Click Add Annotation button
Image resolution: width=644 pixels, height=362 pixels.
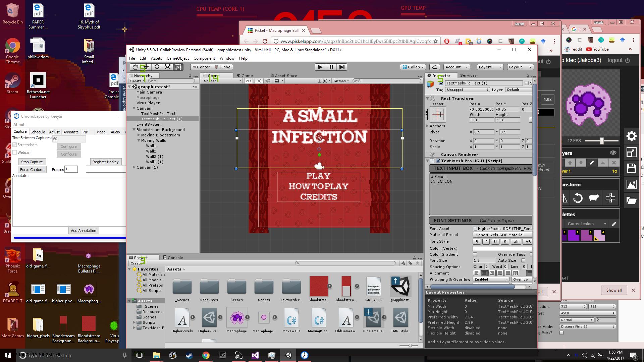[84, 231]
